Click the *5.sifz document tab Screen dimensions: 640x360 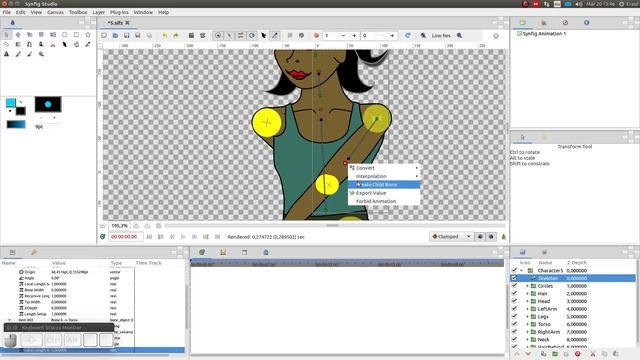(x=118, y=23)
